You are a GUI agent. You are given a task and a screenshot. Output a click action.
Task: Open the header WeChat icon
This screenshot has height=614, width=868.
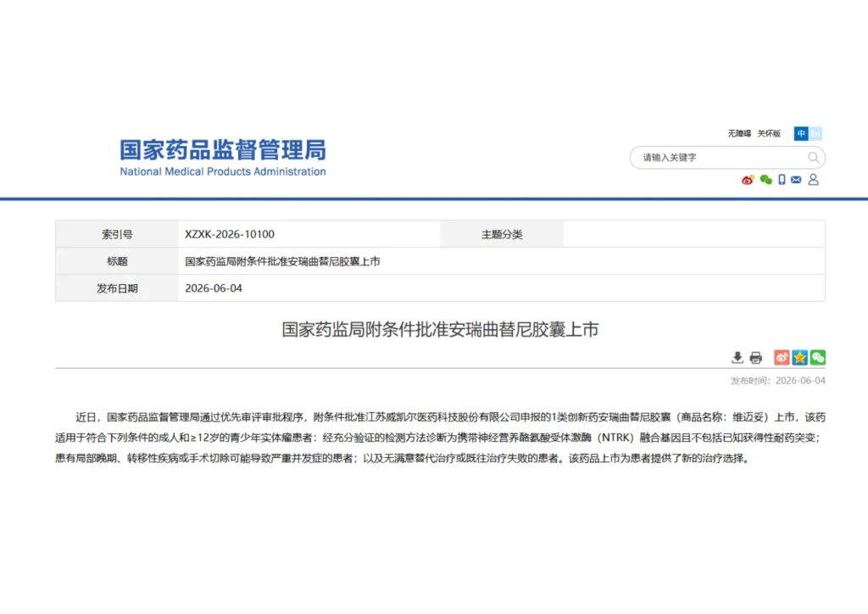point(765,180)
